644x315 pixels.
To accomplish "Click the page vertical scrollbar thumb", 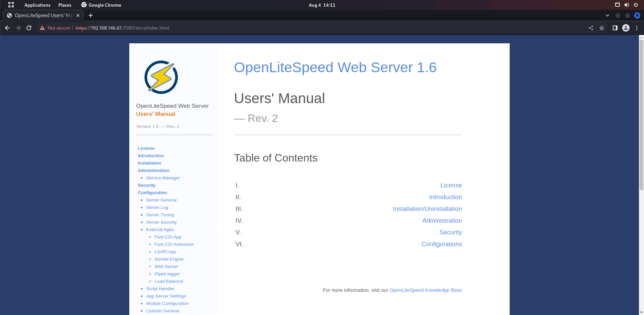I will 641,115.
